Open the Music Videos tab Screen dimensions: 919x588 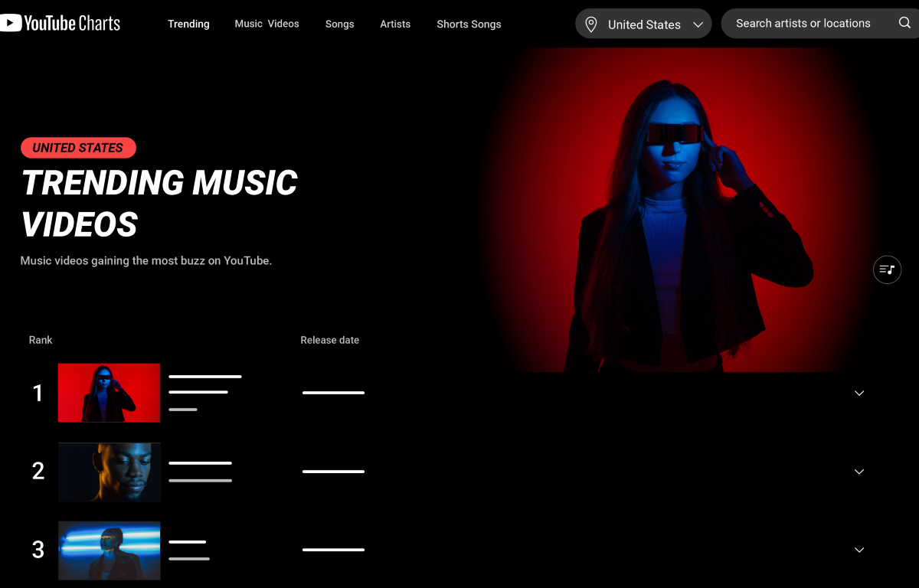tap(267, 24)
